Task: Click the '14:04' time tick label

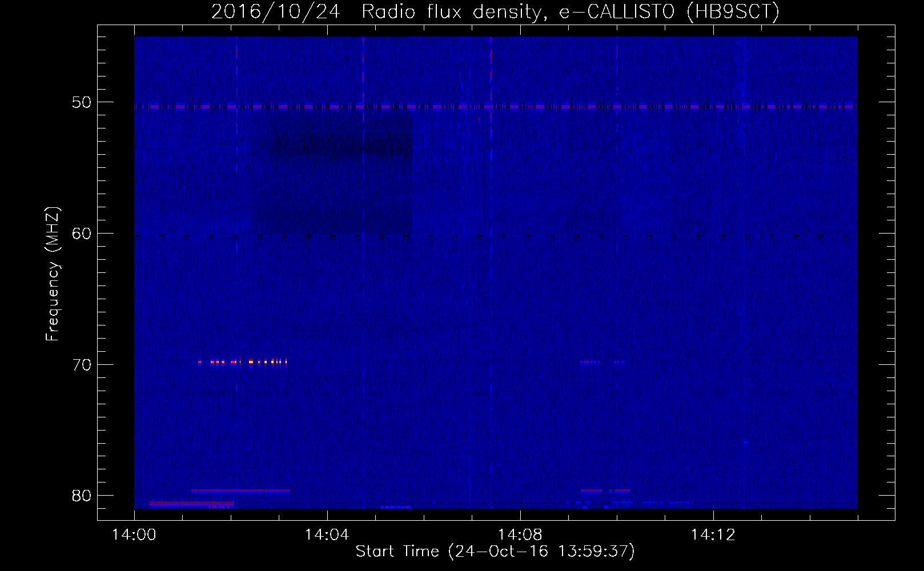Action: coord(327,535)
